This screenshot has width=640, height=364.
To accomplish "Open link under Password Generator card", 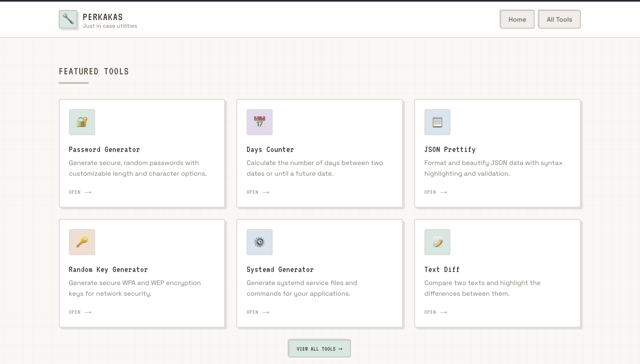I will [x=80, y=192].
